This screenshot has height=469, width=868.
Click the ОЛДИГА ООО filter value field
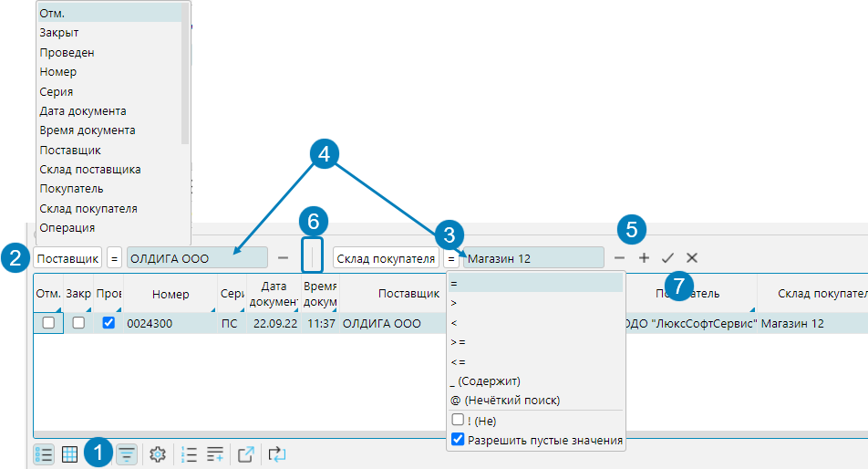197,258
